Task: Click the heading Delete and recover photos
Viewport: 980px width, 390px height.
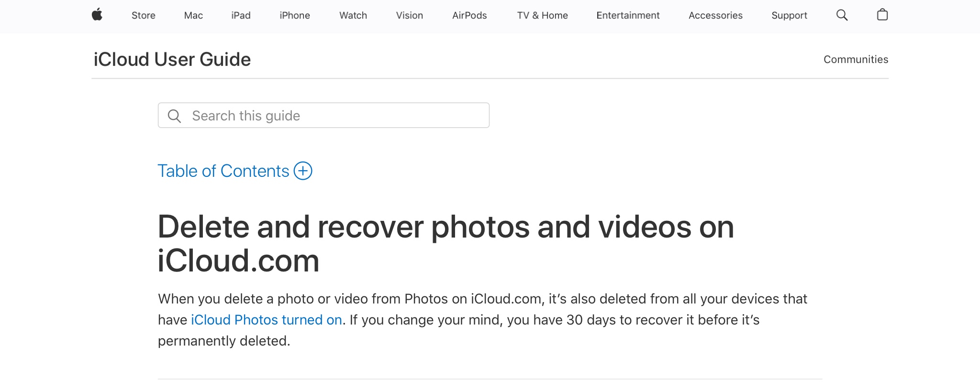Action: [445, 243]
